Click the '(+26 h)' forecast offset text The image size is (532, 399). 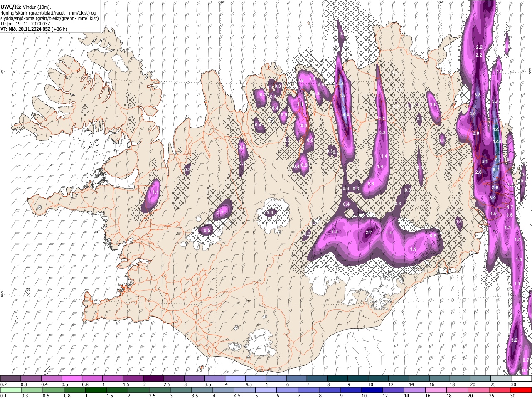(59, 29)
